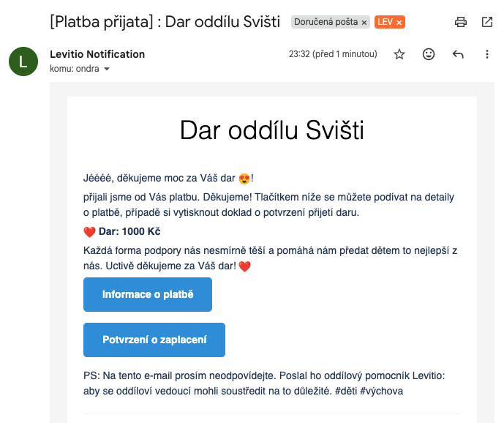Click the Dar oddílu Svišti heading in the body

pos(271,130)
